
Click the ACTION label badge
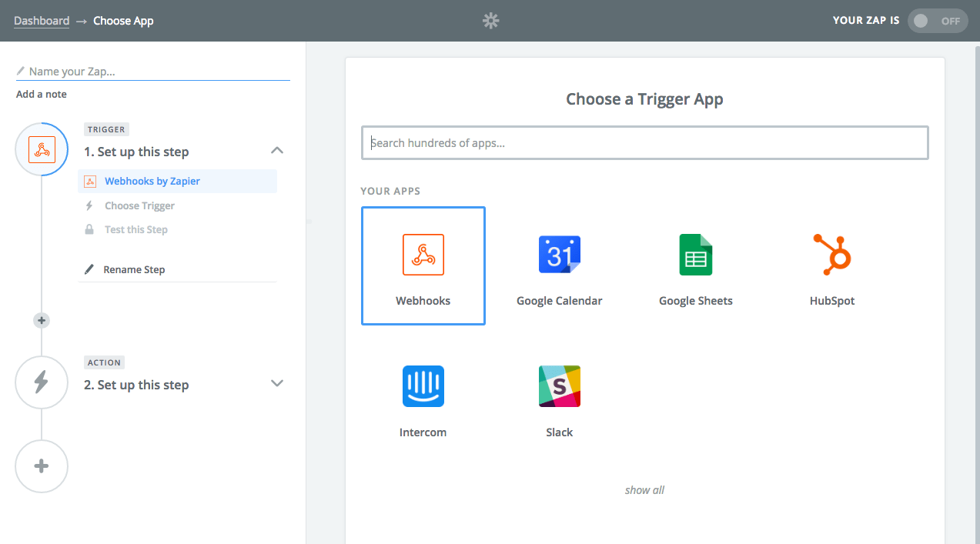pyautogui.click(x=104, y=362)
